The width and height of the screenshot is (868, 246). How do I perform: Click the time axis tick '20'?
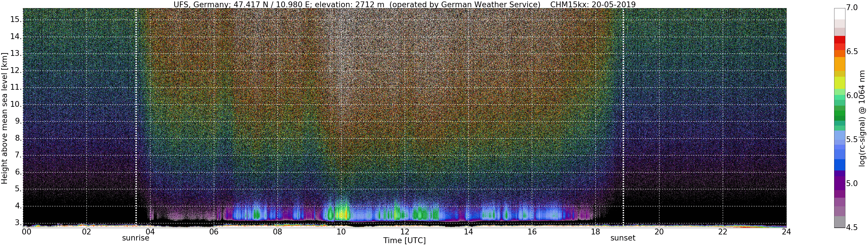659,232
